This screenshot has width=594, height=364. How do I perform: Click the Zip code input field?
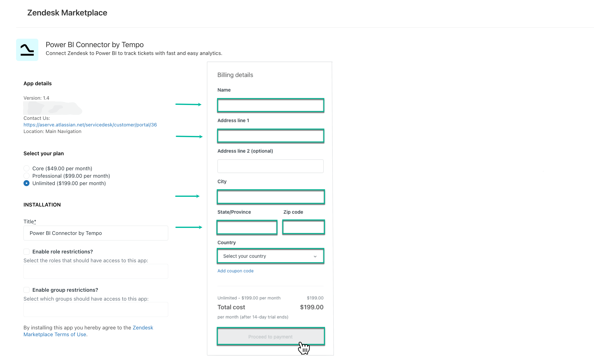(x=304, y=227)
